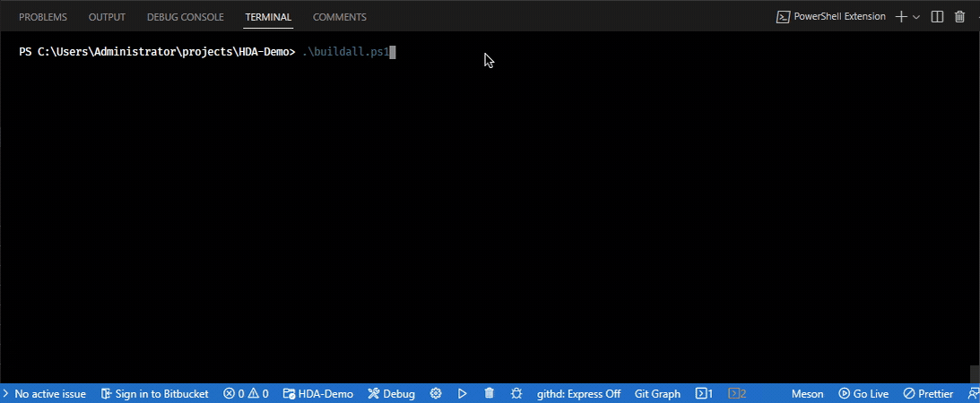Select the Debug build variant status item
The width and height of the screenshot is (980, 403).
[x=391, y=394]
